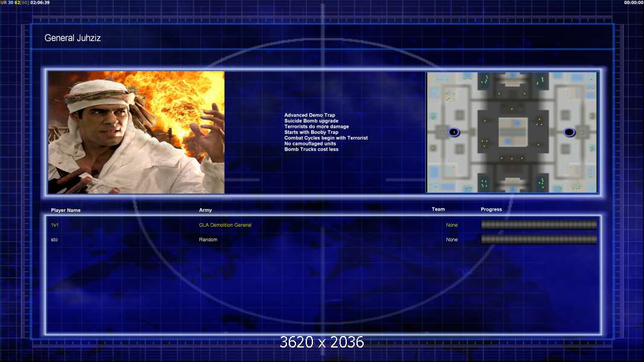Click the sto player's progress bar
Image resolution: width=644 pixels, height=362 pixels.
pos(539,239)
